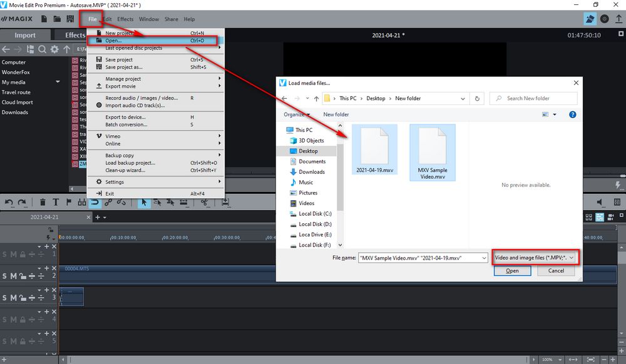Click the upload arrow icon top right

click(619, 19)
